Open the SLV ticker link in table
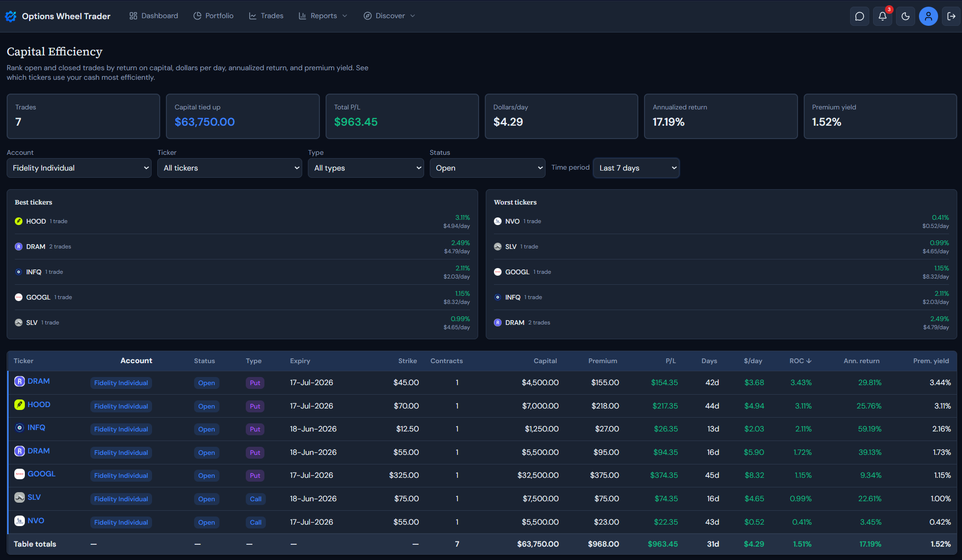 pos(34,497)
